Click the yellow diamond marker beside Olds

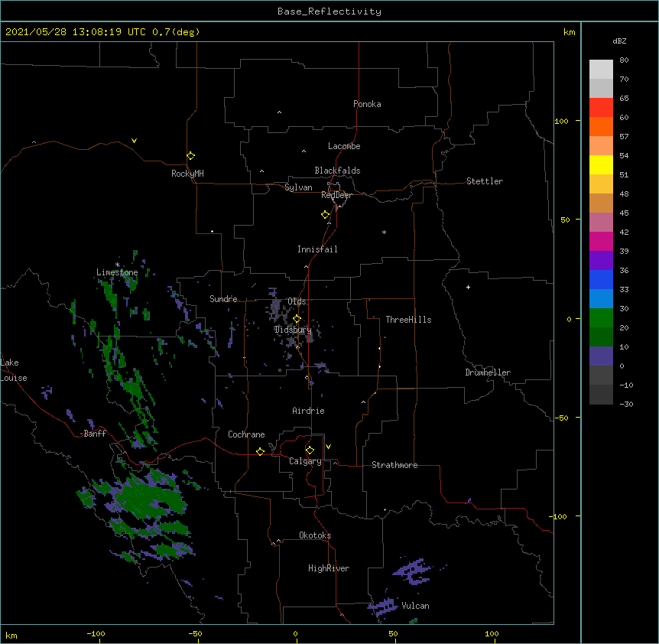(x=297, y=319)
